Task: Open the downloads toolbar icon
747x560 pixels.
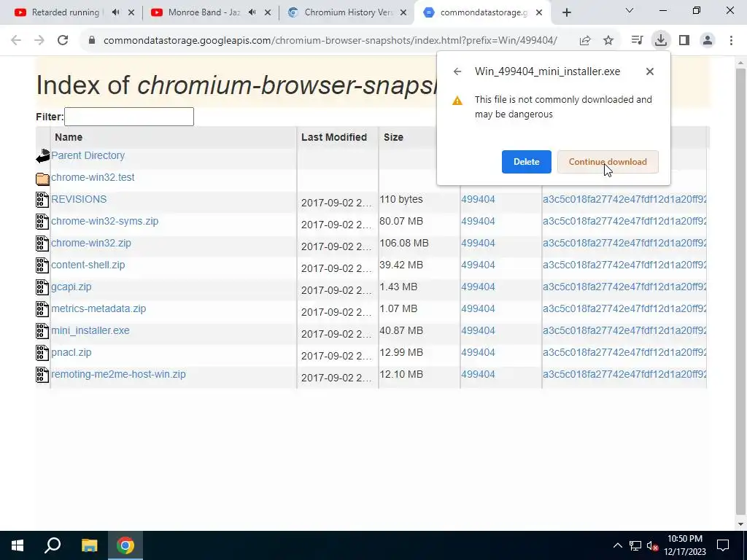Action: pos(661,41)
